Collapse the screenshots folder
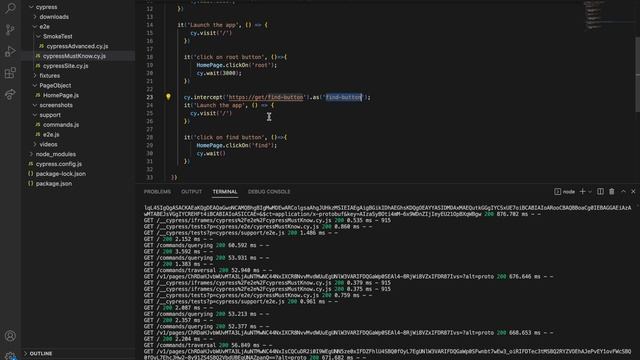Viewport: 640px width, 360px height. [x=35, y=105]
